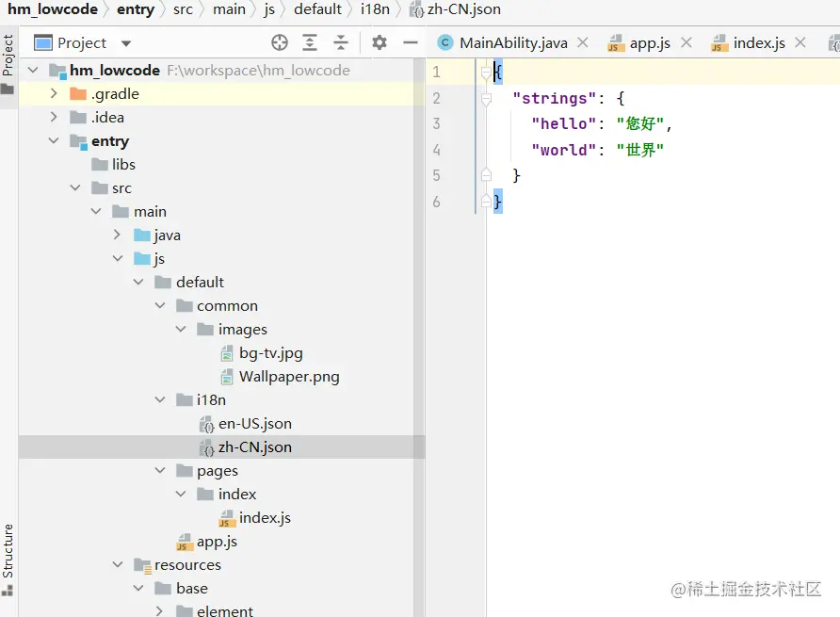
Task: Fold the strings block at line 2
Action: click(x=486, y=98)
